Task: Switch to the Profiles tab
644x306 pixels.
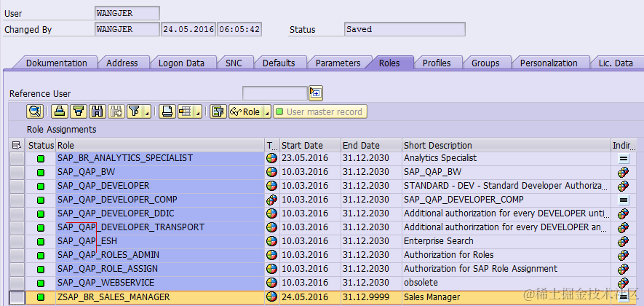Action: click(x=437, y=63)
